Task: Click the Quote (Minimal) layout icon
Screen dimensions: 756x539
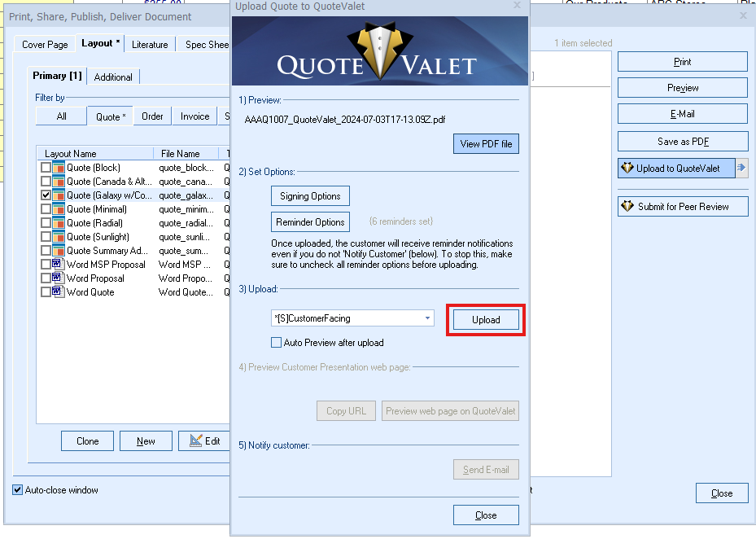Action: 59,209
